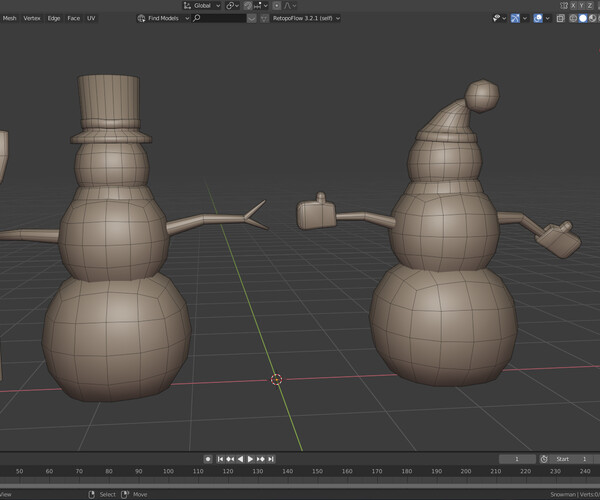Viewport: 600px width, 500px height.
Task: Open the UV menu
Action: [x=91, y=18]
